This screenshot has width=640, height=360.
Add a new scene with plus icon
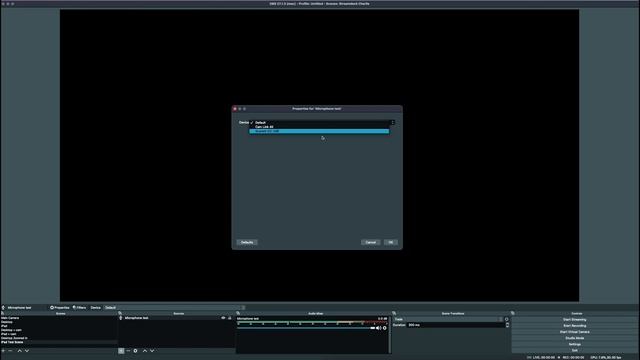pyautogui.click(x=3, y=351)
